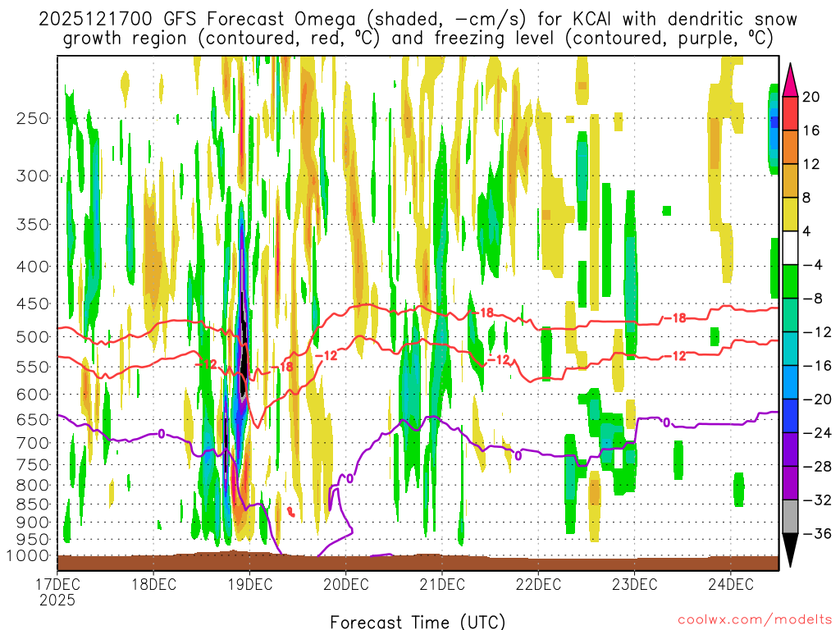The image size is (840, 630).
Task: Open the coolwx.com/modelts link
Action: pos(755,620)
